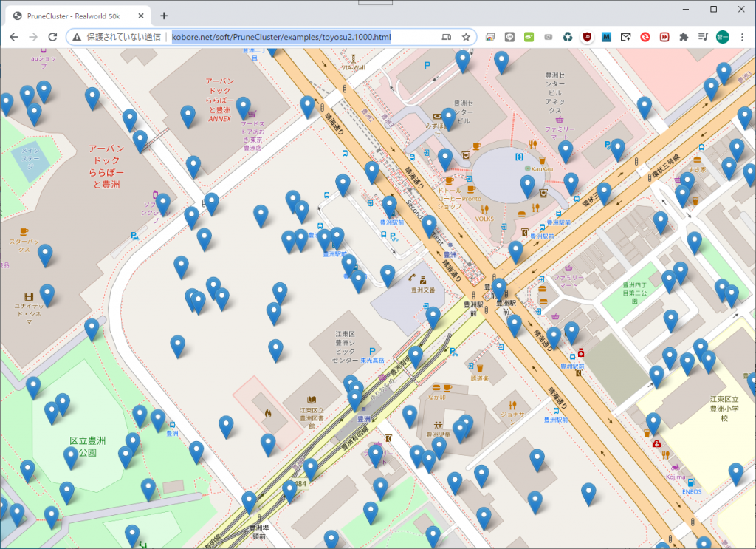Click the marker on 区立豊洲公園 park
Viewport: 756px width, 549px height.
71,455
